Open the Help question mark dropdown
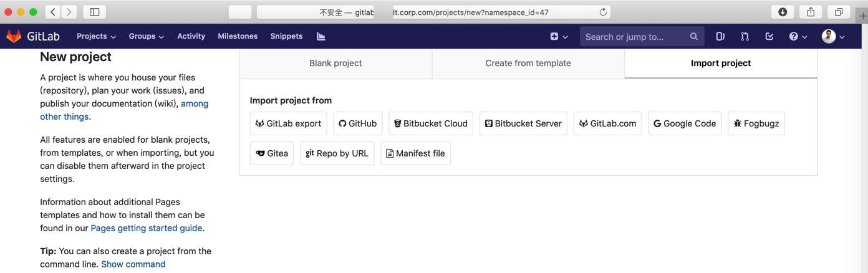The image size is (868, 273). point(798,37)
